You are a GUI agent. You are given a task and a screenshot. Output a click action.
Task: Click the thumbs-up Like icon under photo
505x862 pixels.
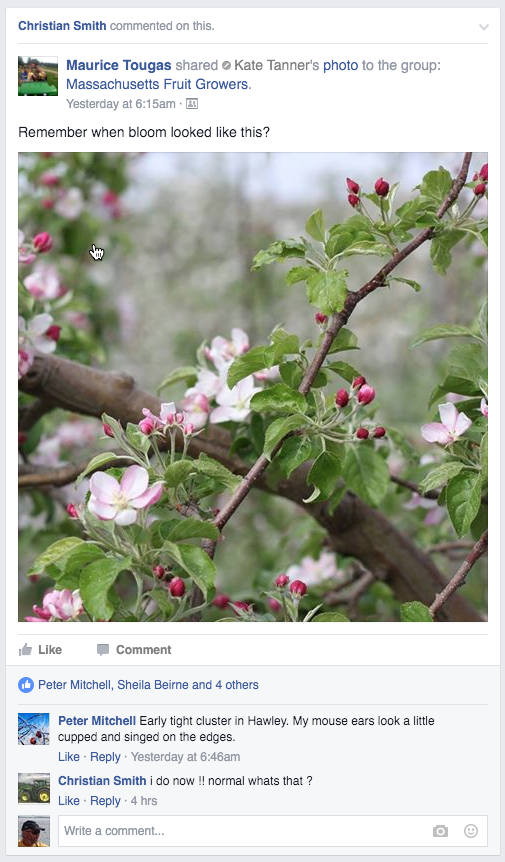click(x=25, y=650)
